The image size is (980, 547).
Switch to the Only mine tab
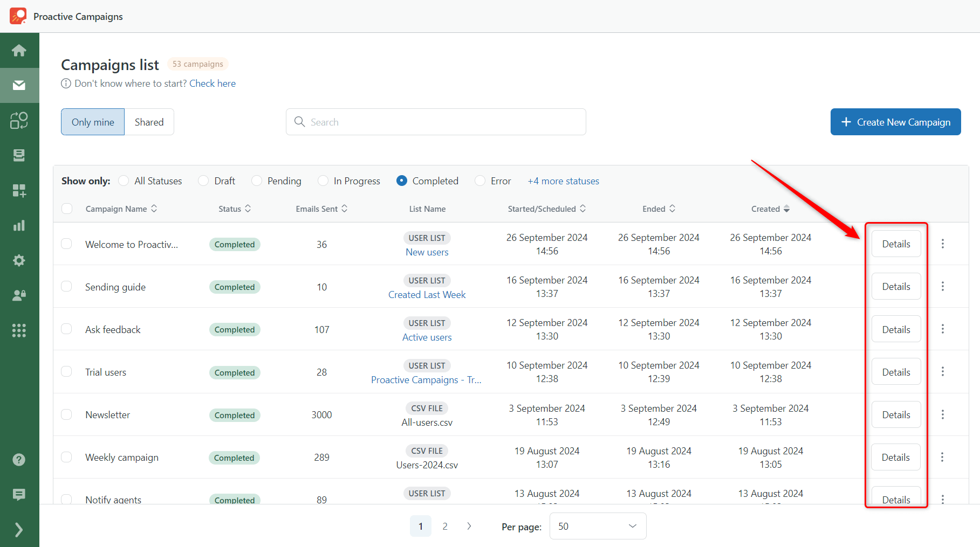(x=93, y=122)
